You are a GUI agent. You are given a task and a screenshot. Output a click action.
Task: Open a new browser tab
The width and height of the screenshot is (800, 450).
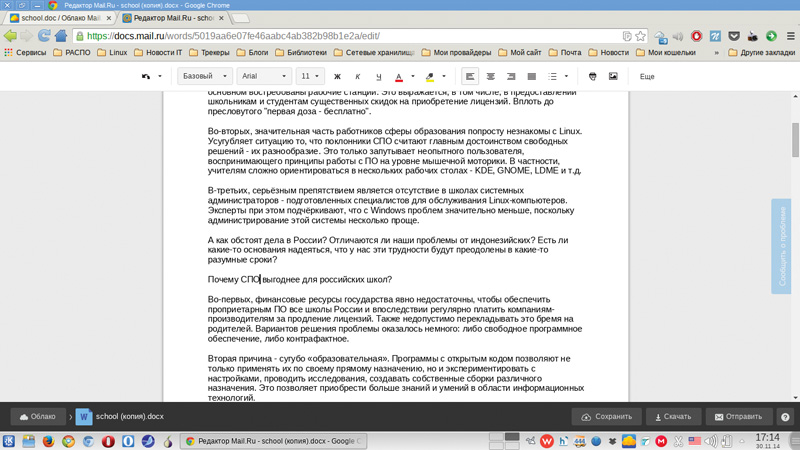[240, 18]
